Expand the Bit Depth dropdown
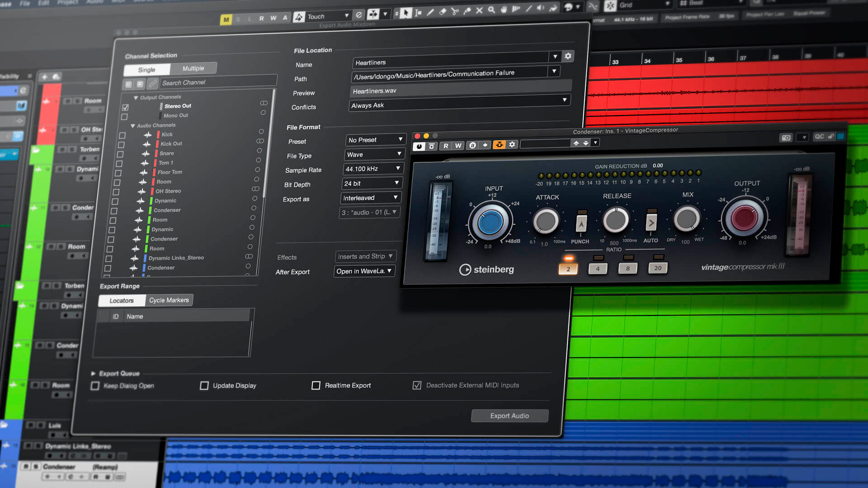 (372, 183)
